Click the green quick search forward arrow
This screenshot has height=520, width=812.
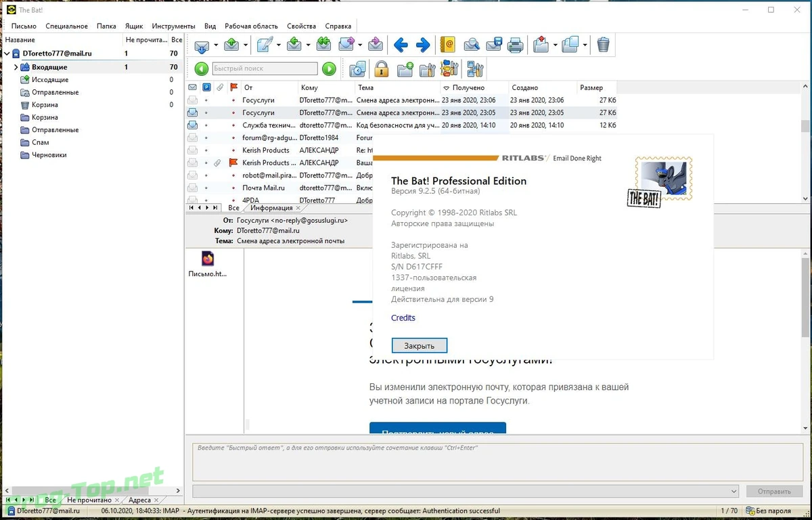[329, 68]
